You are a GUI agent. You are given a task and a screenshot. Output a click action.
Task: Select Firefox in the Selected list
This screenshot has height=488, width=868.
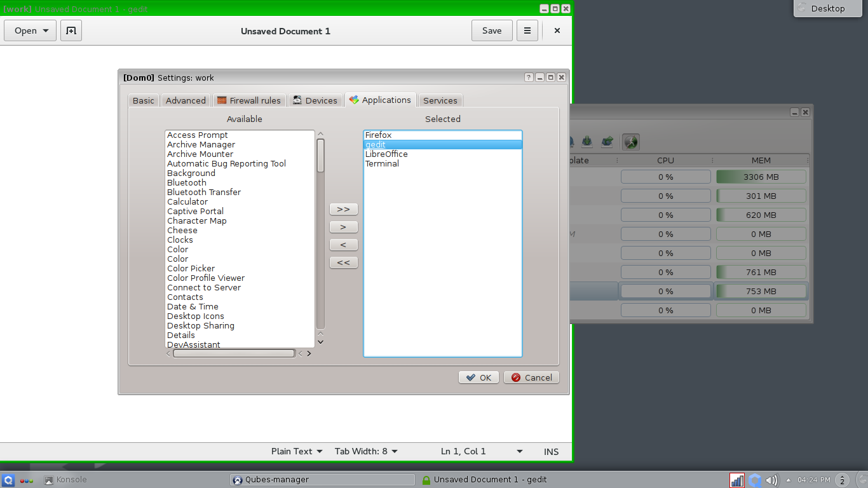coord(443,135)
